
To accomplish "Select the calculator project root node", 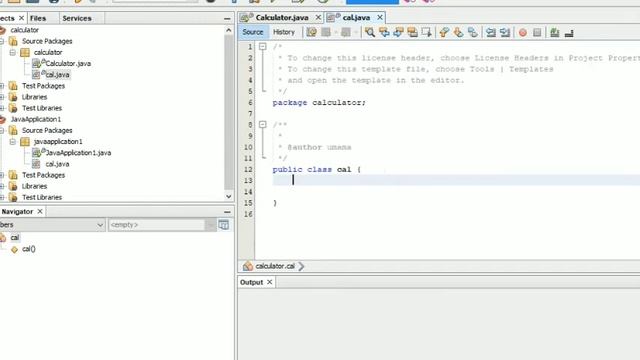I will (x=24, y=30).
